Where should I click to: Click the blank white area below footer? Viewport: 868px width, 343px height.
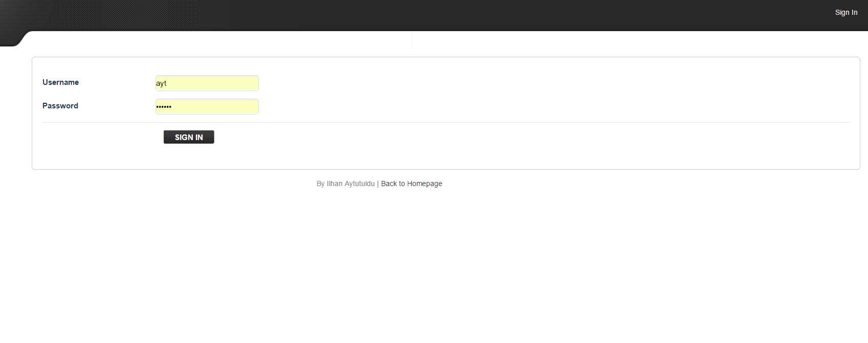[x=435, y=266]
